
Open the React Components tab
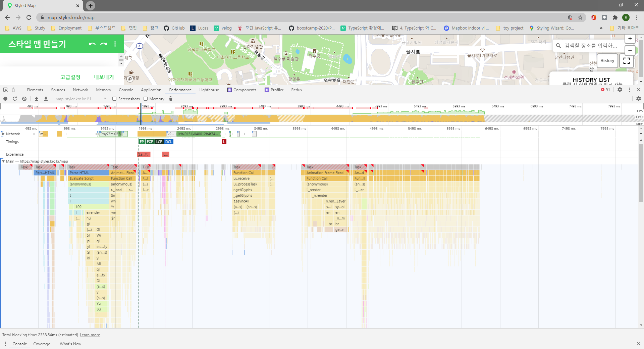point(242,90)
